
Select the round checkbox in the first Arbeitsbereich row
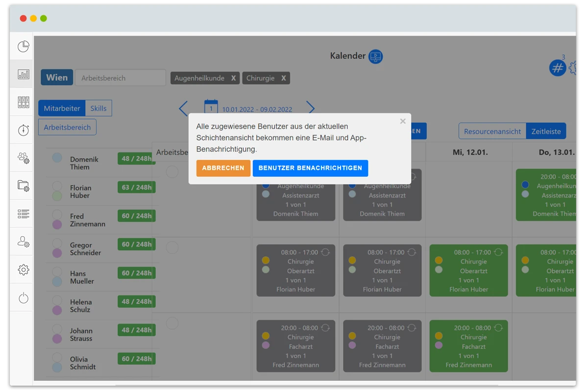pos(172,171)
